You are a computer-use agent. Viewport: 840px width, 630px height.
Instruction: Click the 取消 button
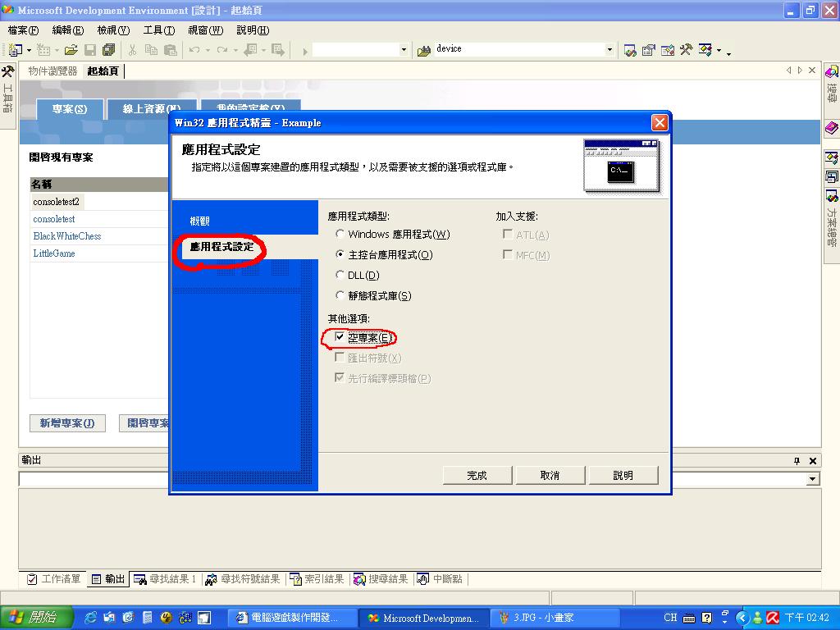[550, 475]
